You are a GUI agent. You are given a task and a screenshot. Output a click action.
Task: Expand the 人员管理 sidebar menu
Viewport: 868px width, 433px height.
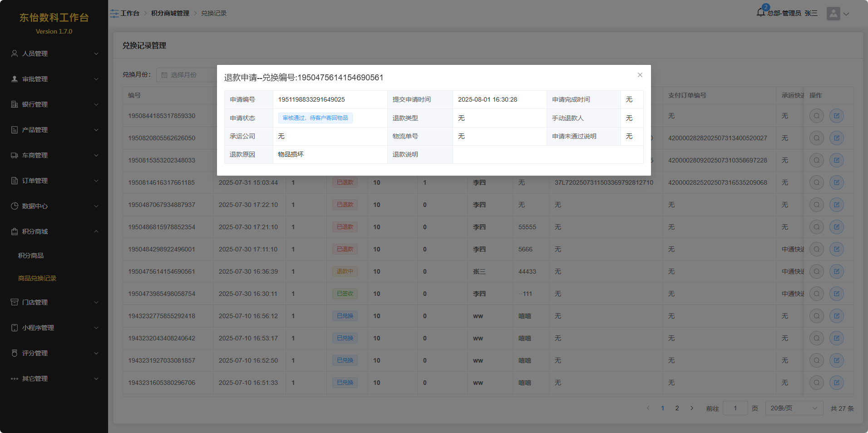[54, 54]
